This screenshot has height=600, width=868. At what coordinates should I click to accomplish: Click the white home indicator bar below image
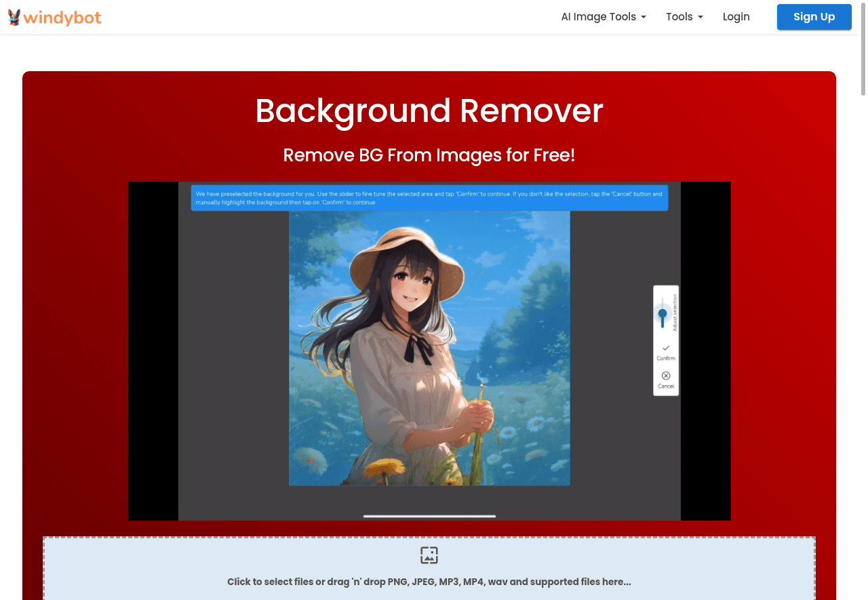(x=429, y=516)
